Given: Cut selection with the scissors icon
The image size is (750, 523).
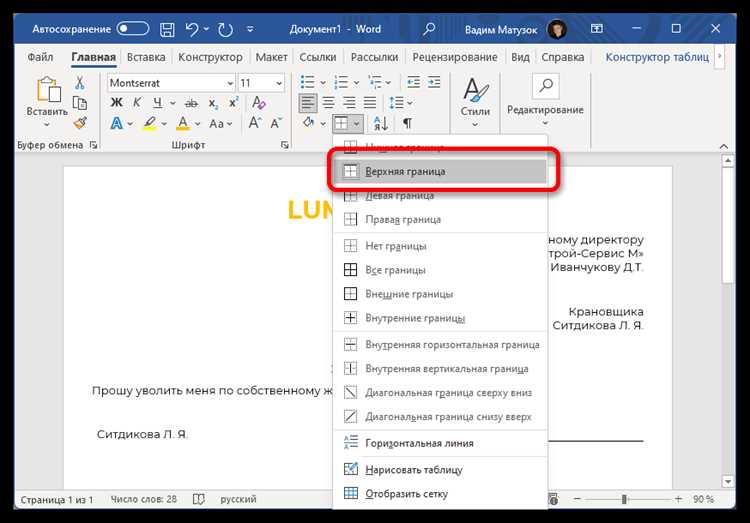Looking at the screenshot, I should click(80, 83).
